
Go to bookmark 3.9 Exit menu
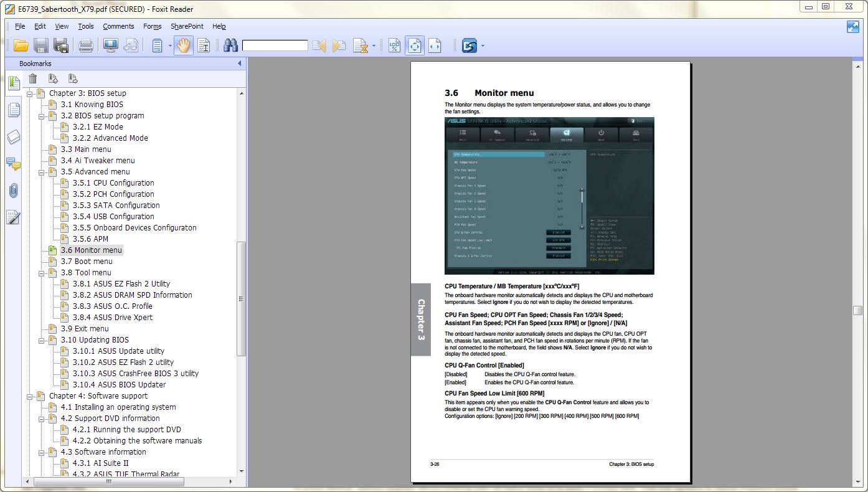click(85, 329)
